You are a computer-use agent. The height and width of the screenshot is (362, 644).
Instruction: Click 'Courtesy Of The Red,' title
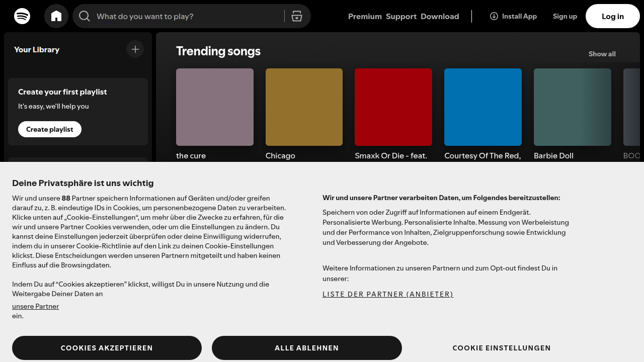[x=482, y=156]
